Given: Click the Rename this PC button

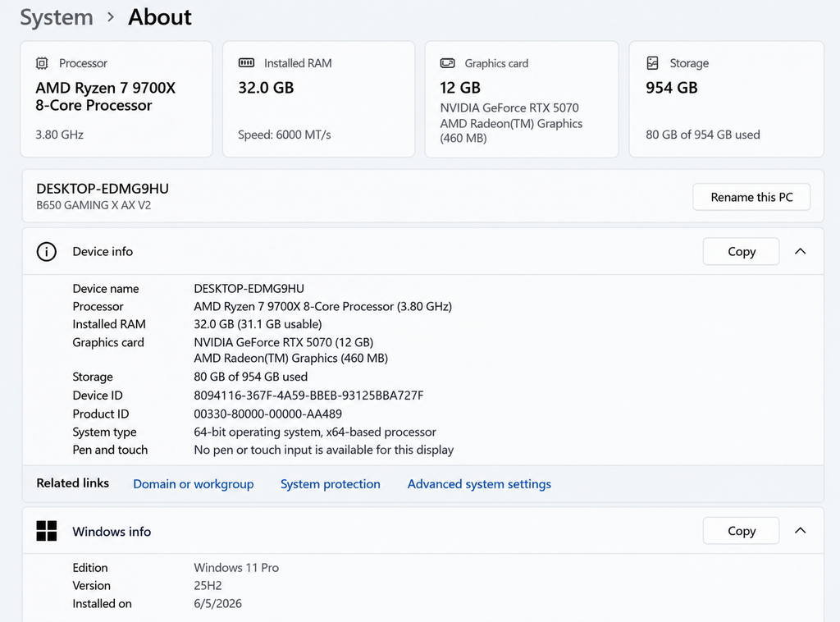Looking at the screenshot, I should [751, 197].
